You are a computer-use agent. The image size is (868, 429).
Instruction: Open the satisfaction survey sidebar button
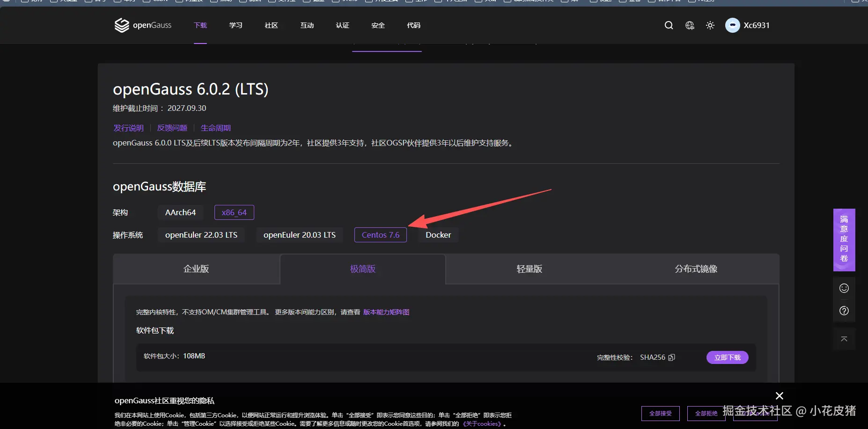844,240
